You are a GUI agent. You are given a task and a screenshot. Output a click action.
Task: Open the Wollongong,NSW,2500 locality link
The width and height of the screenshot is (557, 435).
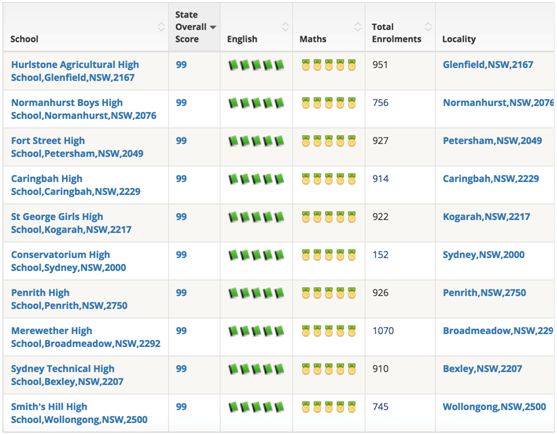coord(494,407)
